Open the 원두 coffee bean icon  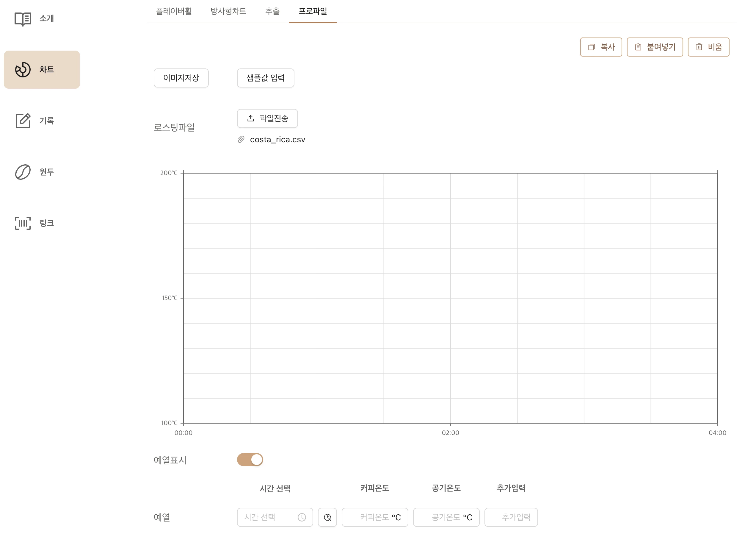[23, 172]
